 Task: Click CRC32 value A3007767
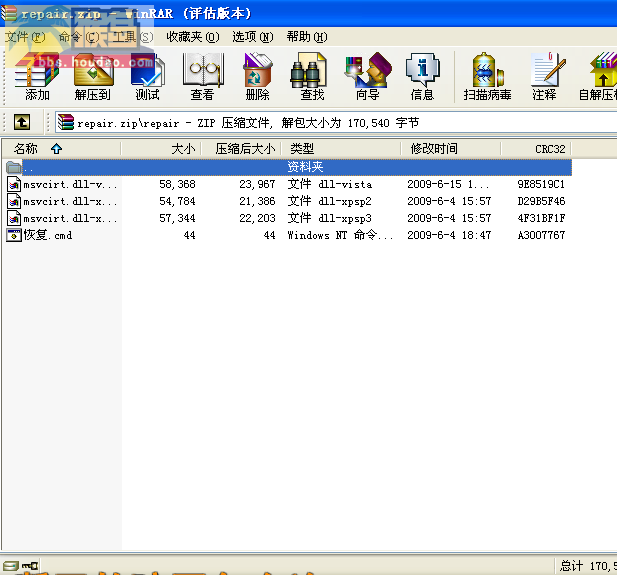click(541, 235)
